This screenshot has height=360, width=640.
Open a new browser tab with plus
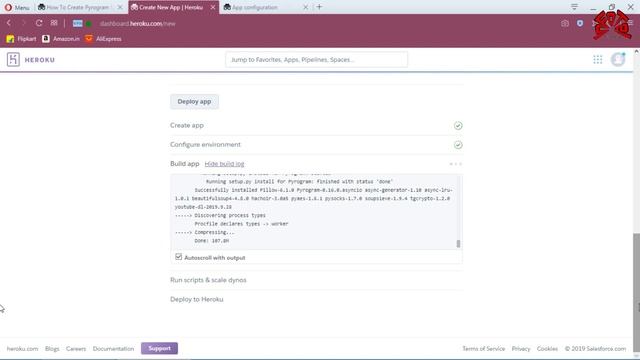(319, 7)
